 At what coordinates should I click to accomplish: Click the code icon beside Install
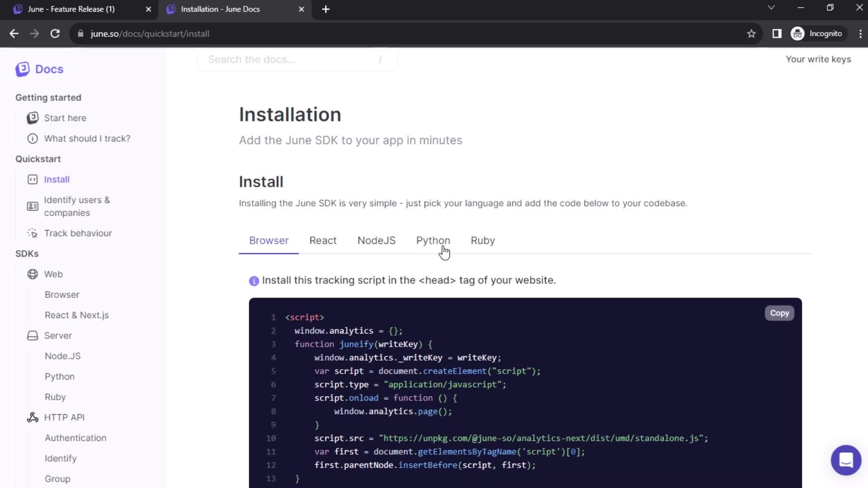coord(33,179)
